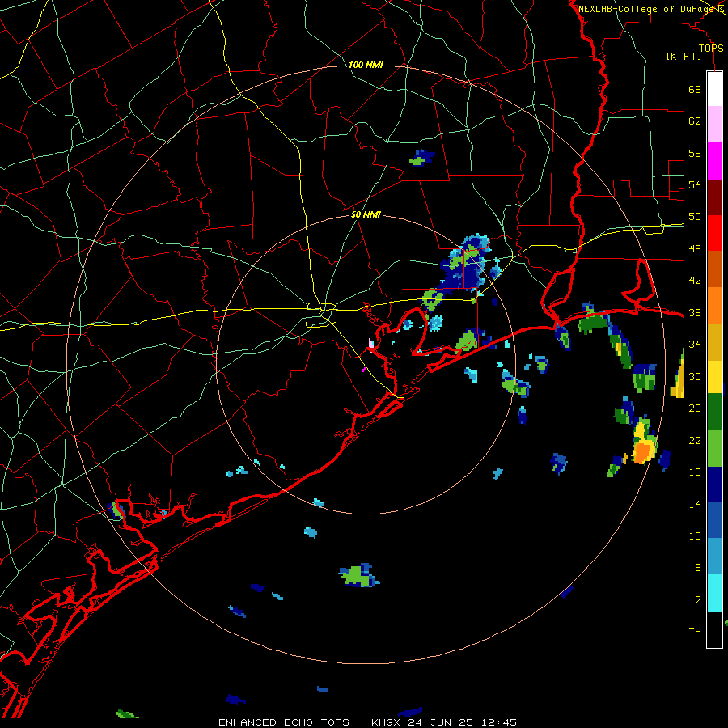The width and height of the screenshot is (728, 728).
Task: Click the bright orange legend swatch
Action: pos(714,306)
